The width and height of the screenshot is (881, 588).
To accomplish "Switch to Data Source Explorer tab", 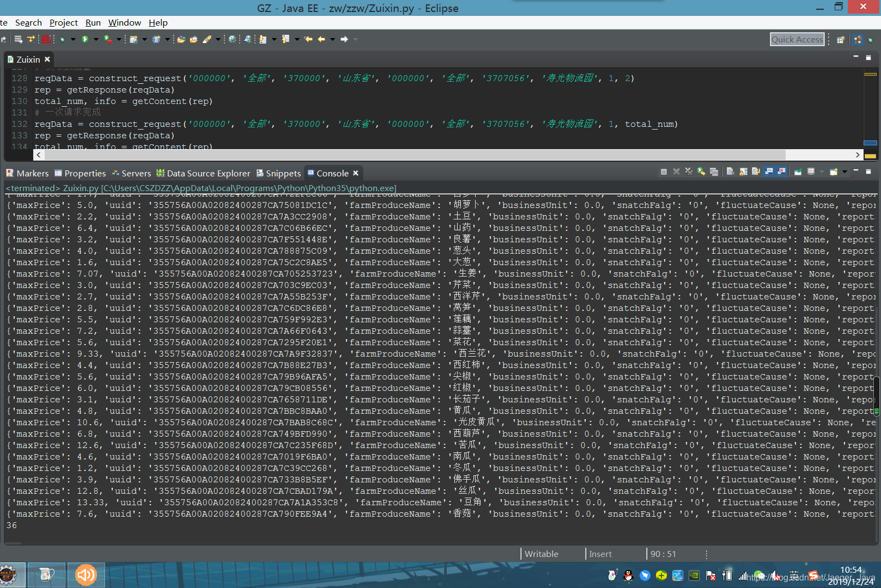I will tap(203, 173).
